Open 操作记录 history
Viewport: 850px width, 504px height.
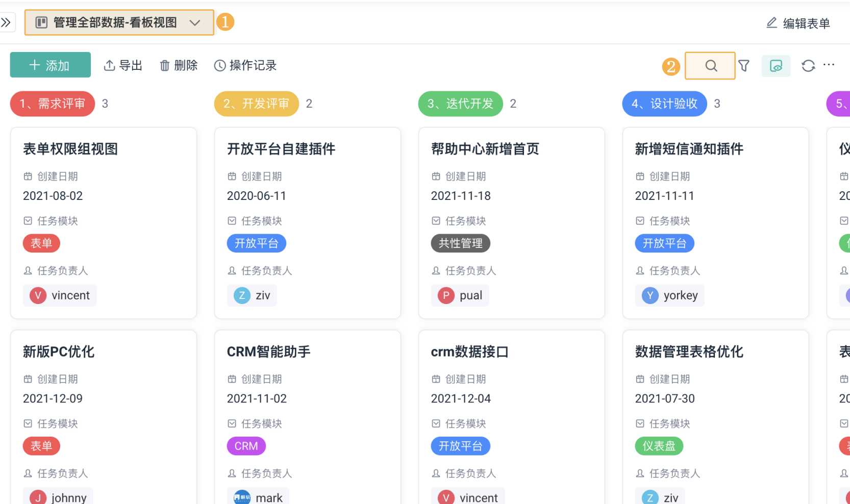click(x=245, y=65)
